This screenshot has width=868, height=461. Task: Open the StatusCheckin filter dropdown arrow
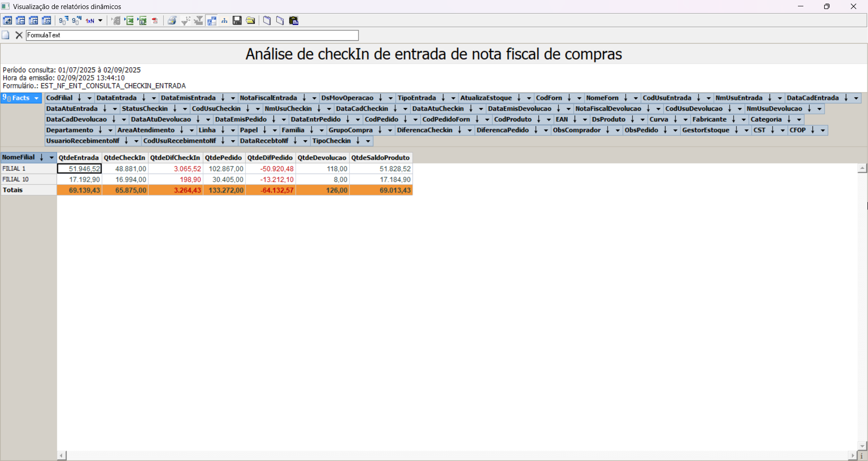pos(185,109)
